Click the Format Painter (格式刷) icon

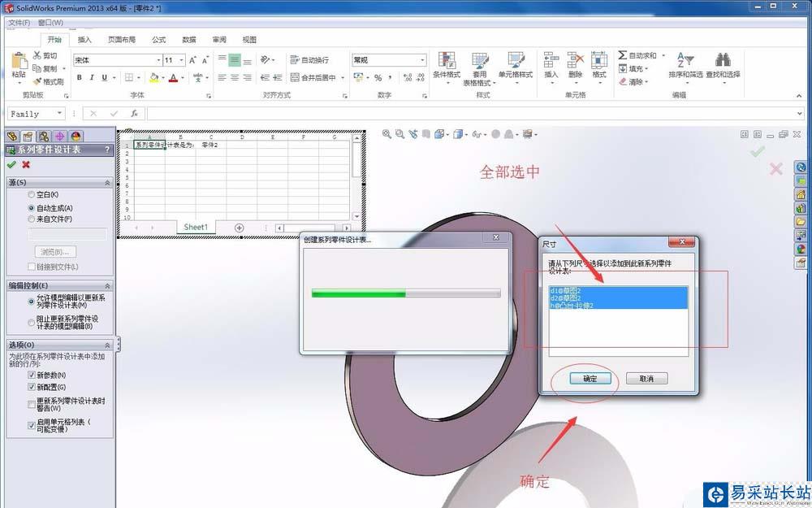coord(37,81)
